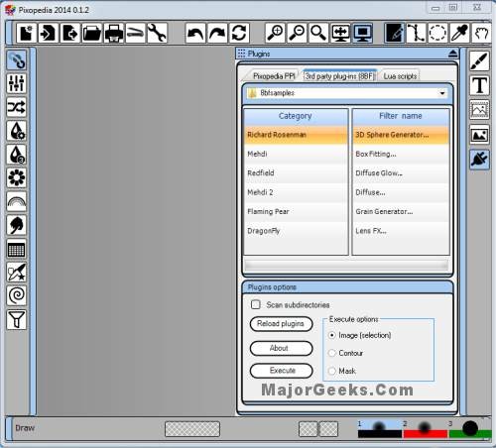Open the wrench settings icon
Image resolution: width=496 pixels, height=448 pixels.
[157, 33]
